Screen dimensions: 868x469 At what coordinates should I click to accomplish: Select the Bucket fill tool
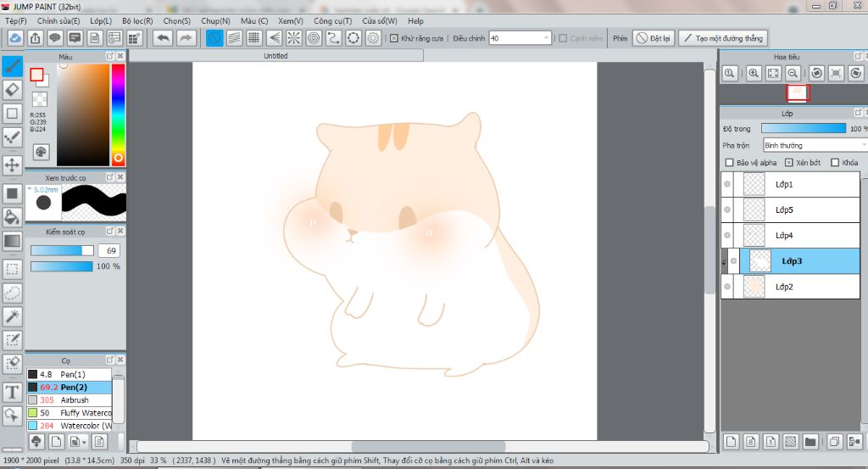click(x=12, y=216)
